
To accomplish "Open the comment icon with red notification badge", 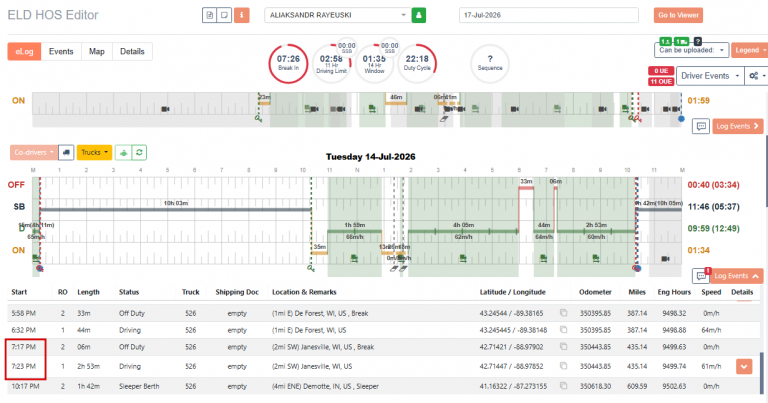I will (x=701, y=276).
